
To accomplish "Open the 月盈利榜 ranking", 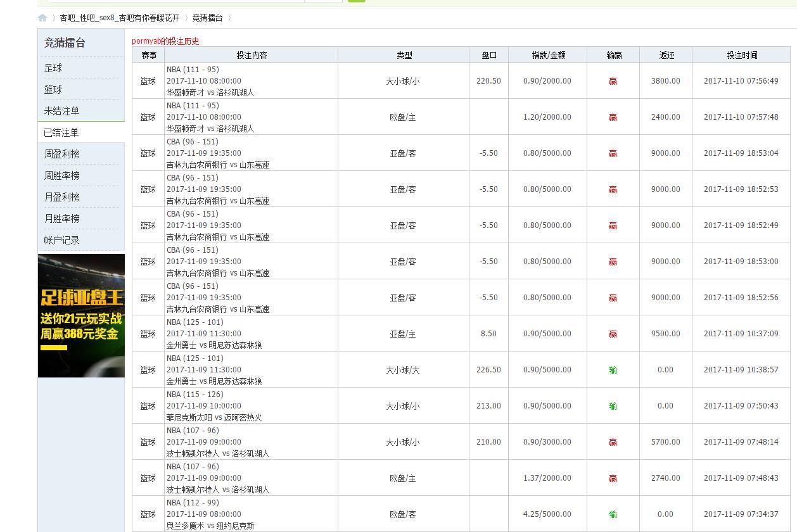I will point(61,197).
